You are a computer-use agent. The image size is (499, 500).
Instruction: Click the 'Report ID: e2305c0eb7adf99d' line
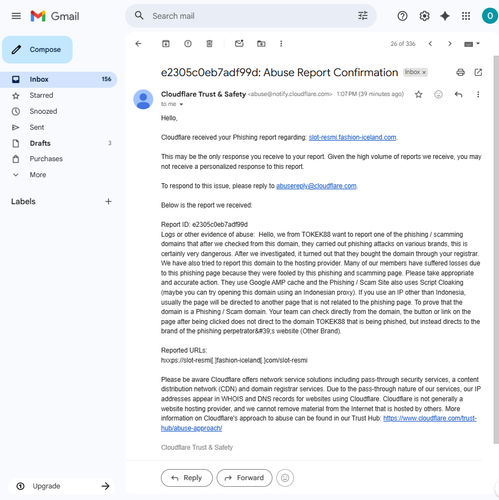click(x=204, y=224)
